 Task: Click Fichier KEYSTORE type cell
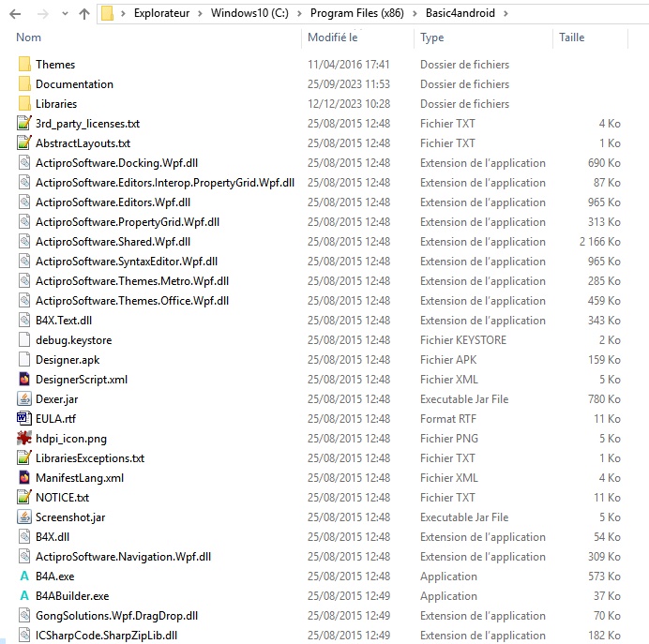(463, 340)
